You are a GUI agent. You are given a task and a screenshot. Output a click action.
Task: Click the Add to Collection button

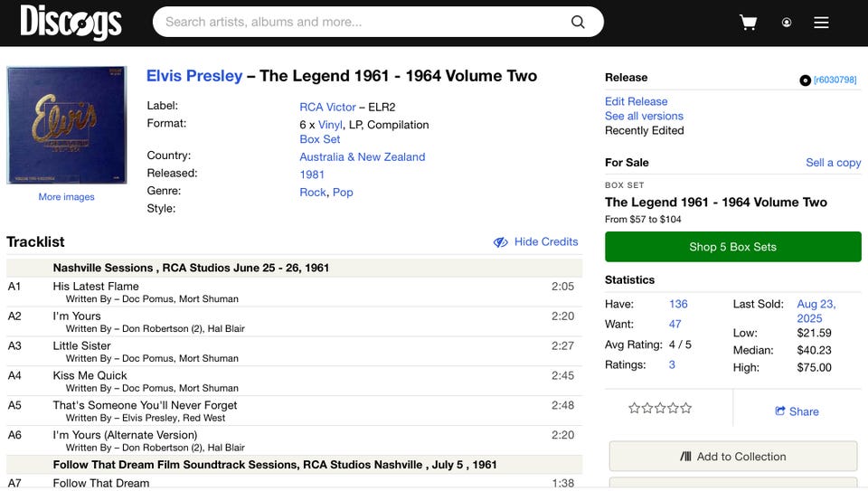[x=733, y=456]
